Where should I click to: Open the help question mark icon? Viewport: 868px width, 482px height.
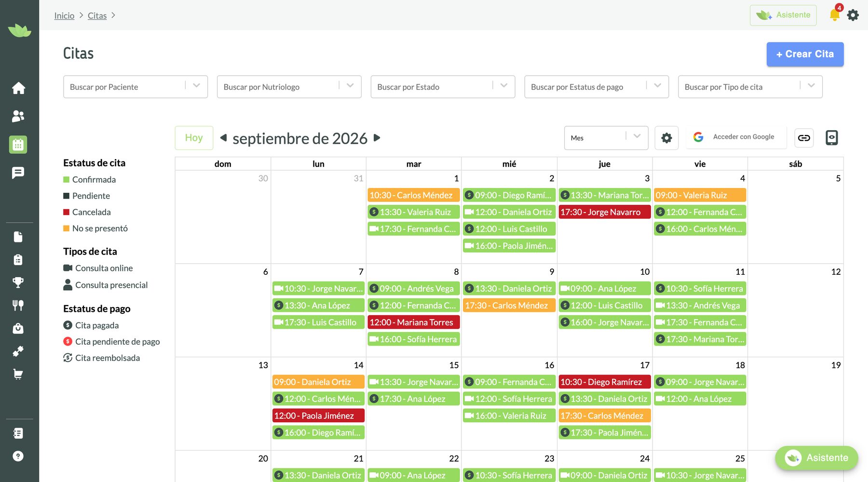click(x=18, y=456)
